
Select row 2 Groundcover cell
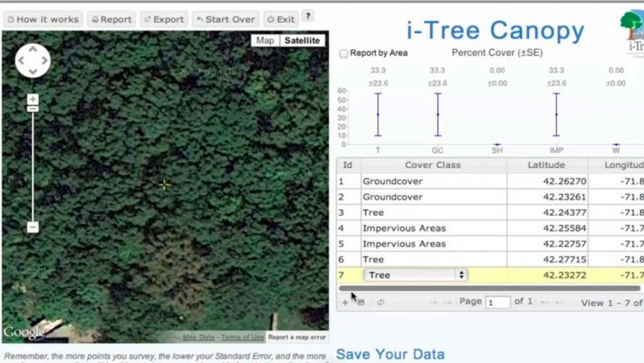434,197
